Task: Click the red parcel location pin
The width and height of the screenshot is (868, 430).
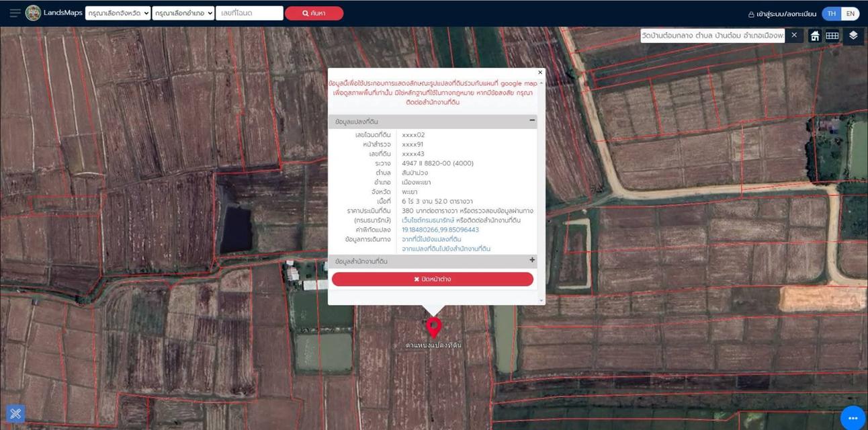Action: click(434, 327)
